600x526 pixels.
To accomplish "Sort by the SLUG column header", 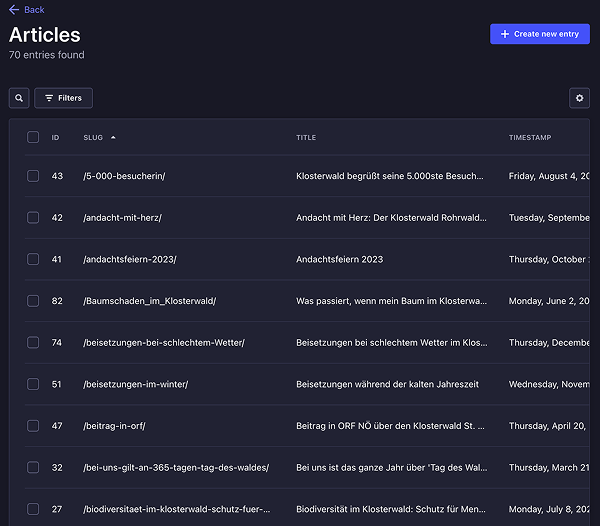I will tap(93, 137).
